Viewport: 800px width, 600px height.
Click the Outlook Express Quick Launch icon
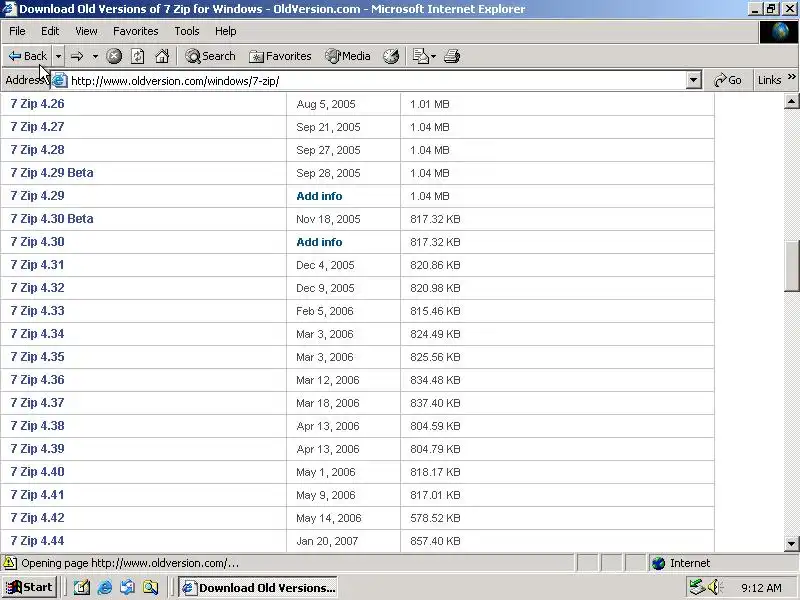click(x=128, y=588)
